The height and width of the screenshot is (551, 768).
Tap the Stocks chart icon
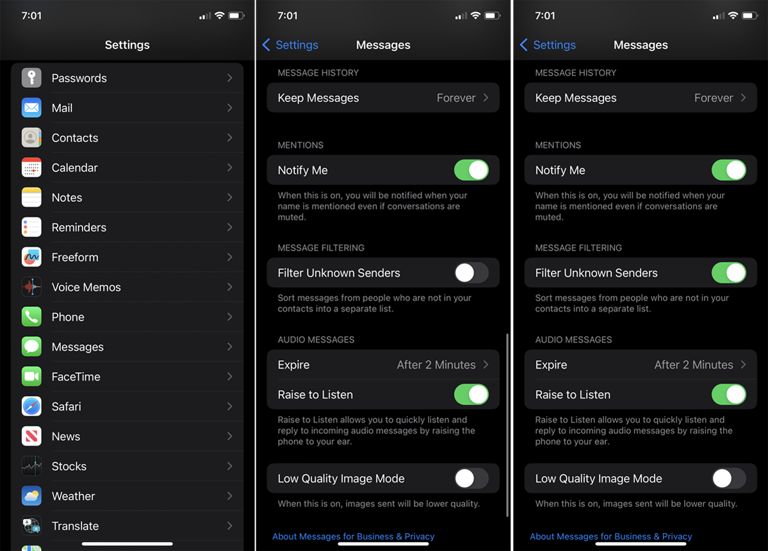31,466
